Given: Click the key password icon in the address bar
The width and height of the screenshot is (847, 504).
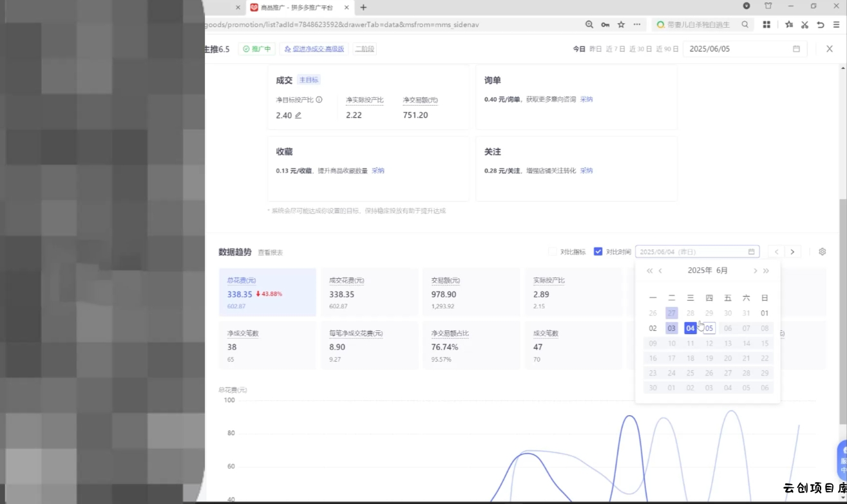Looking at the screenshot, I should click(x=605, y=24).
